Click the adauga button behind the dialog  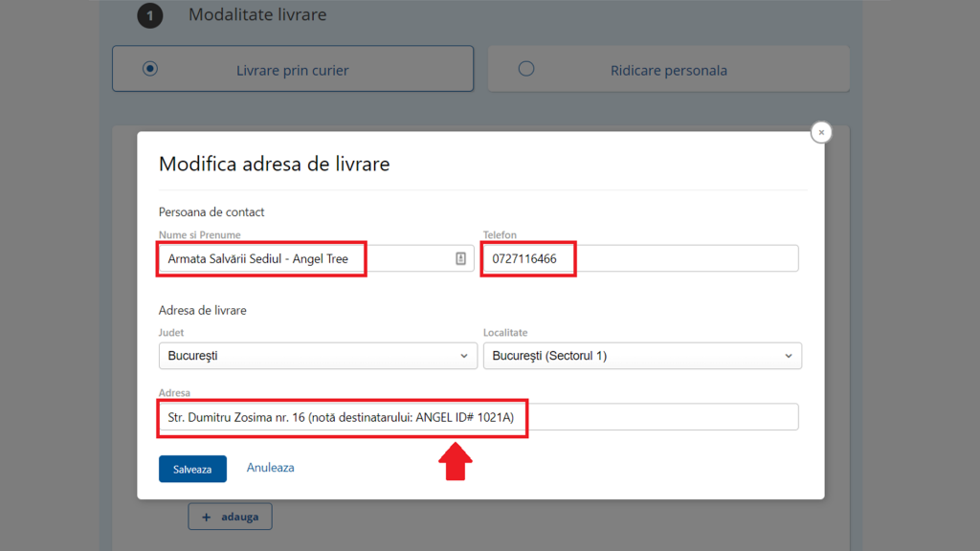pos(230,517)
